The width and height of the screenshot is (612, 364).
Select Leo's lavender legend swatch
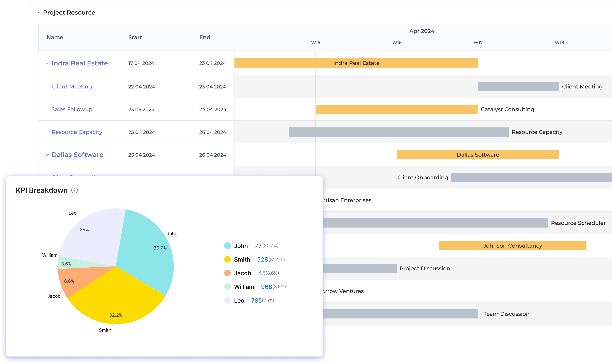coord(227,300)
